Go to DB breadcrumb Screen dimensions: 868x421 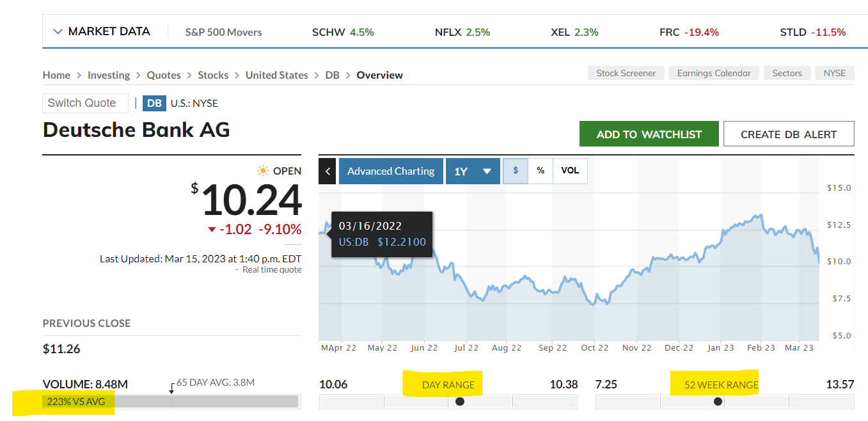tap(332, 75)
